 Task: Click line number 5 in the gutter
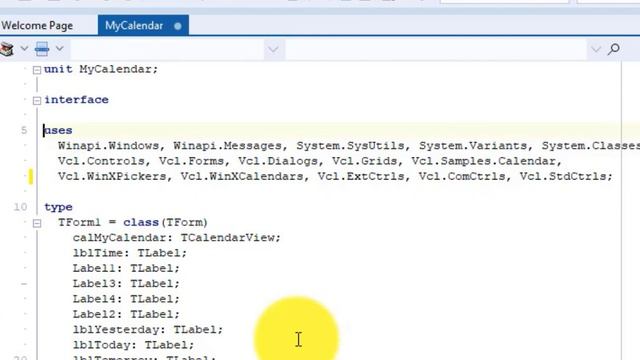(x=24, y=131)
